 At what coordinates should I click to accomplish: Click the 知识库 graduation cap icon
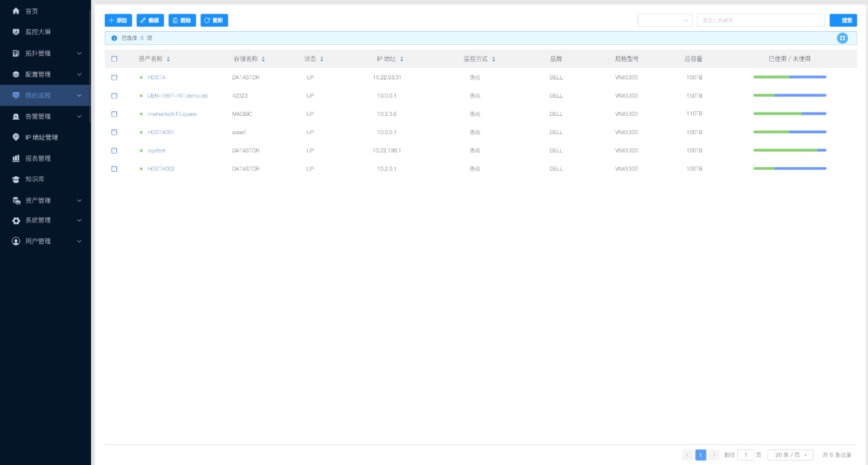[16, 179]
